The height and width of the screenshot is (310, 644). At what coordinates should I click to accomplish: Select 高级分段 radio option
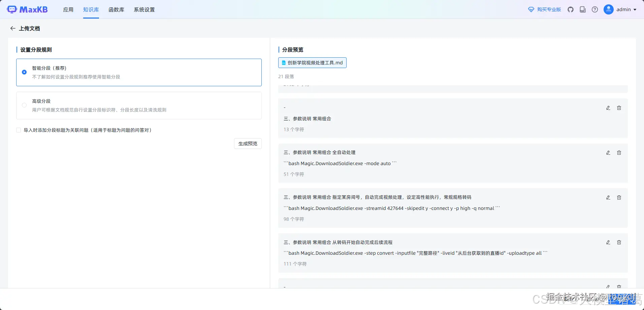[x=24, y=105]
